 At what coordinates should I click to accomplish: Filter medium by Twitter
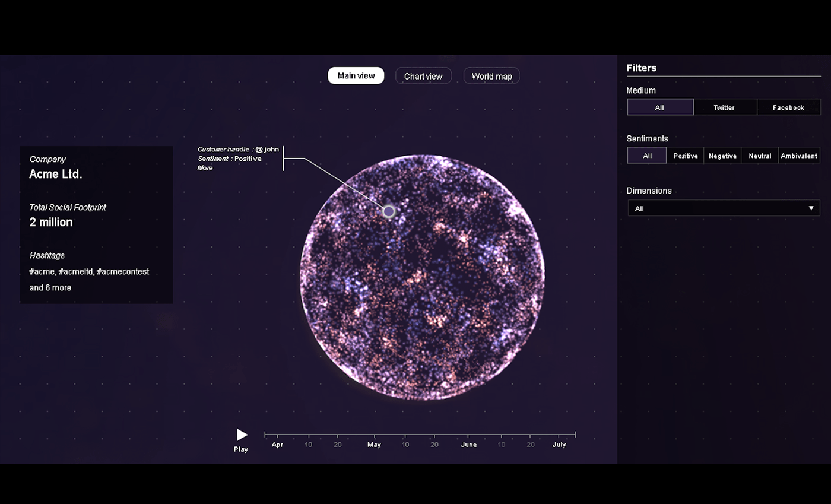(724, 107)
